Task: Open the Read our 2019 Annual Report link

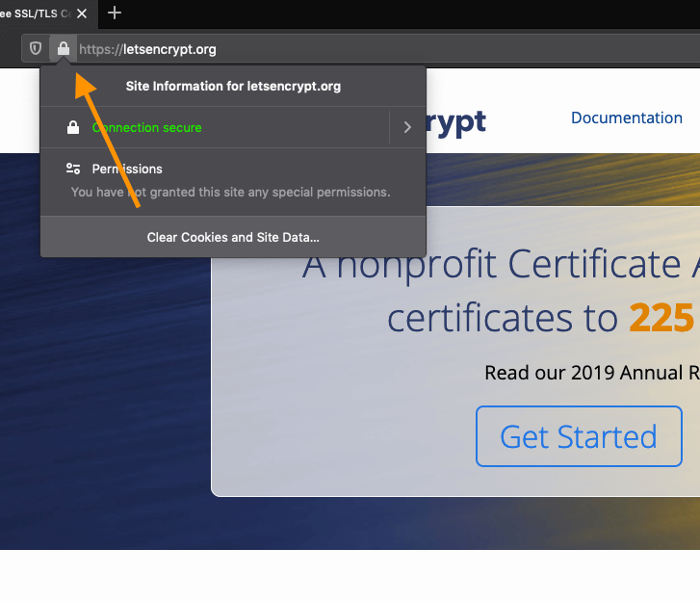Action: coord(591,373)
